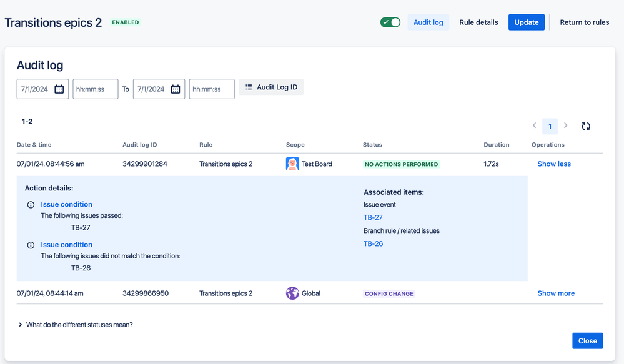Screen dimensions: 624x364
Task: Click the NO ACTIONS PERFORMED status badge
Action: (x=401, y=164)
